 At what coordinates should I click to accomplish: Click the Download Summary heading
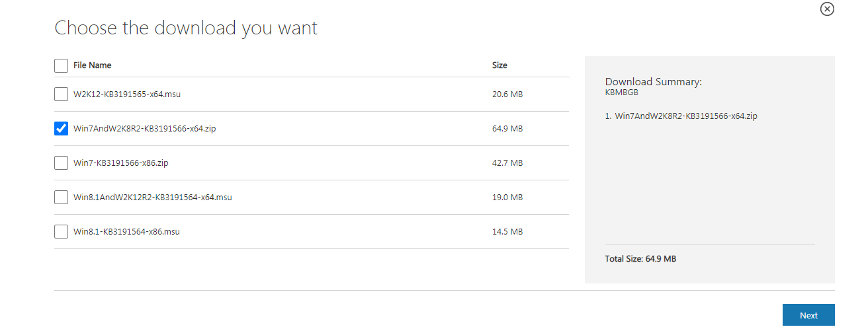click(x=653, y=82)
